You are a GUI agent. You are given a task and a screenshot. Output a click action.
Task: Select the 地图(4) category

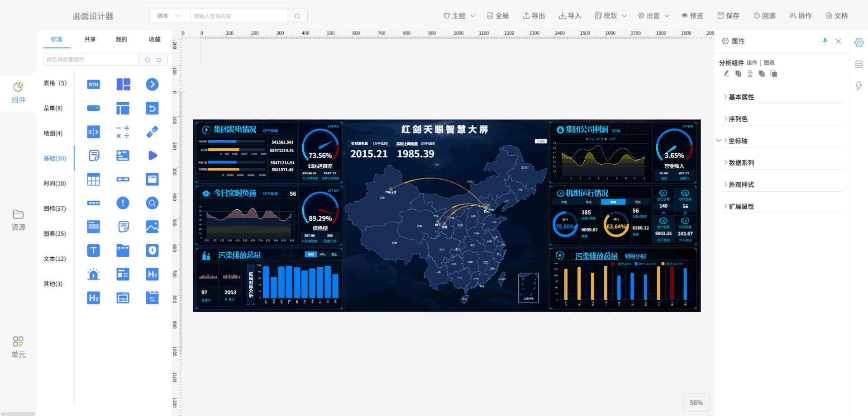(x=53, y=133)
